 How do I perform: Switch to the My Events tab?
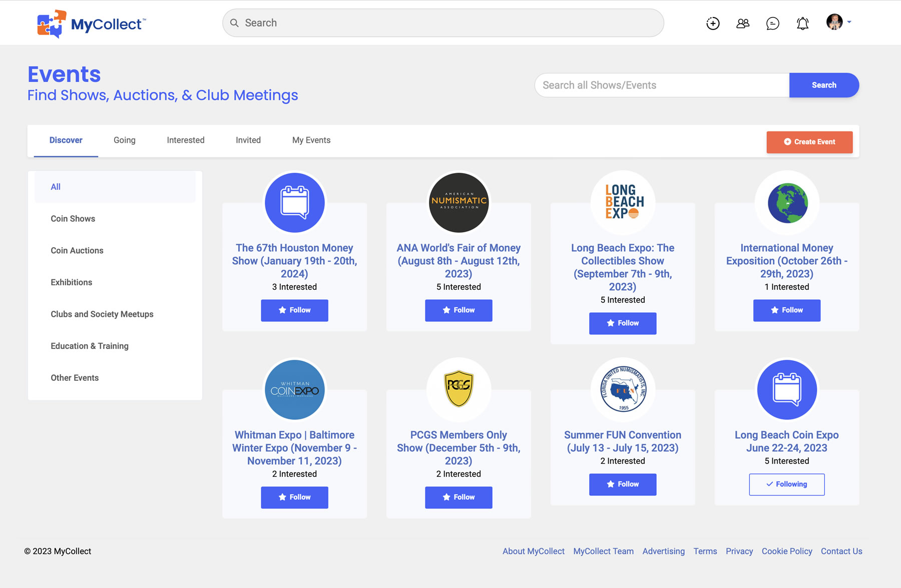pyautogui.click(x=311, y=140)
